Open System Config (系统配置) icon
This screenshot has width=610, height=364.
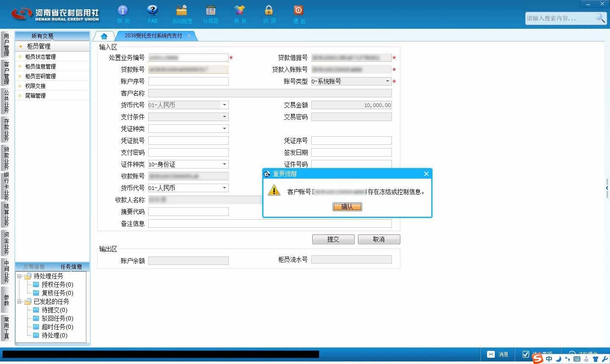[182, 11]
